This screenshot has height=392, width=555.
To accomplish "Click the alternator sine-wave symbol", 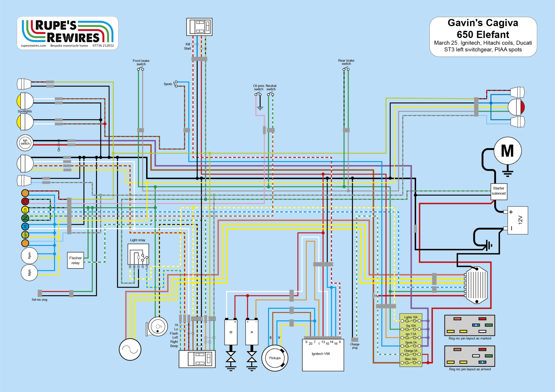I will coord(130,349).
